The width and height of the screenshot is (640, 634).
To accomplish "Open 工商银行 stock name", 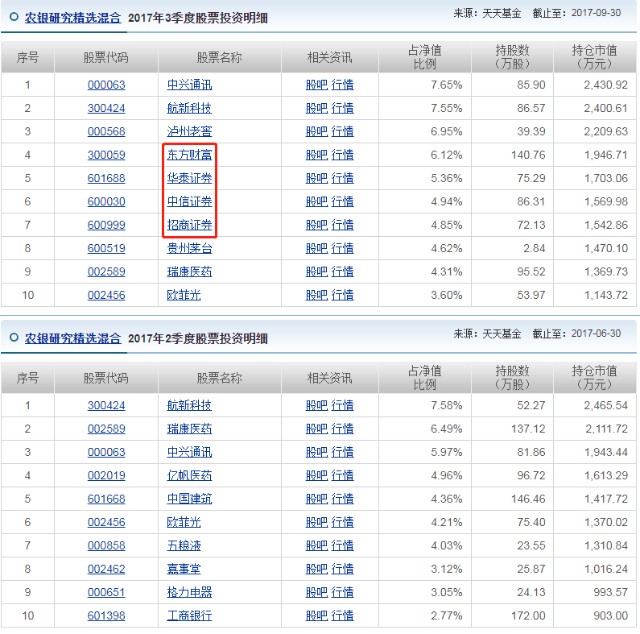I will (x=189, y=616).
